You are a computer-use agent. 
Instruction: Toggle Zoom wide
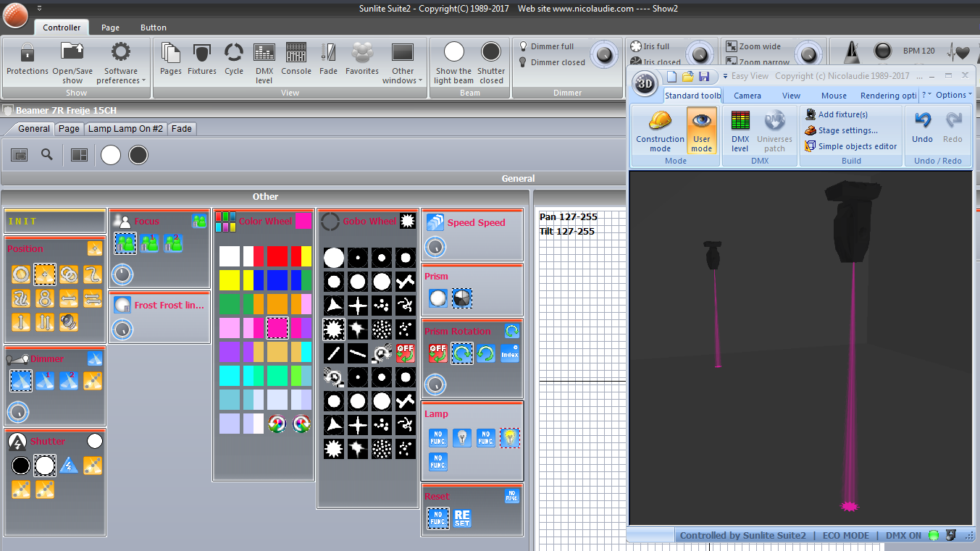(754, 46)
